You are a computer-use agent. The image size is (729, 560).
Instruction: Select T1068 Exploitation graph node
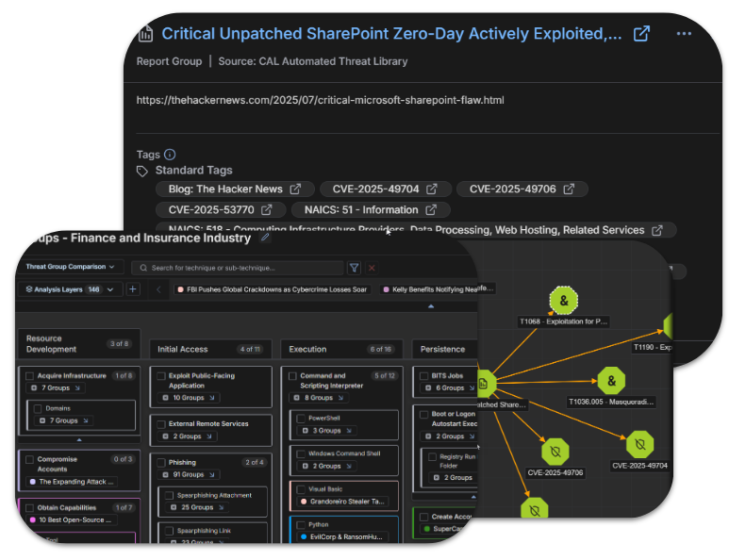pos(563,301)
